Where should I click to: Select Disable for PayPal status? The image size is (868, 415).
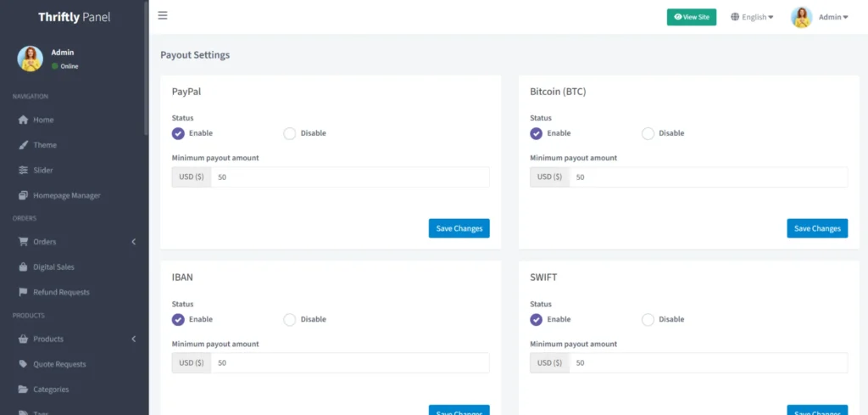(290, 133)
